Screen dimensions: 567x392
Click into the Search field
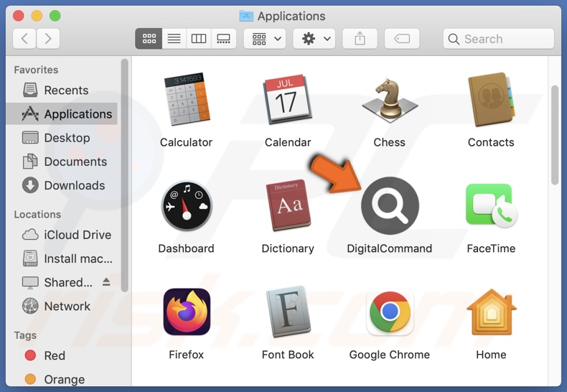499,39
